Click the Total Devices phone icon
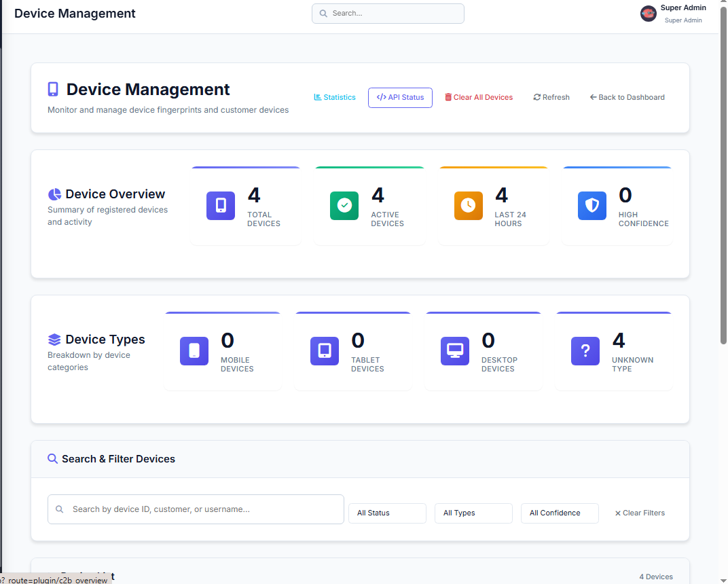This screenshot has width=728, height=584. pyautogui.click(x=221, y=206)
